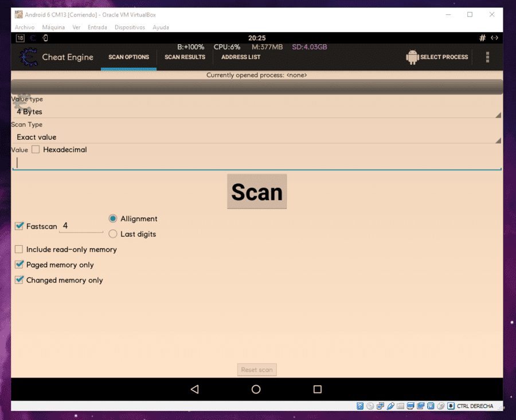Viewport: 516px width, 420px height.
Task: Open the Ayuda menu
Action: pyautogui.click(x=161, y=28)
